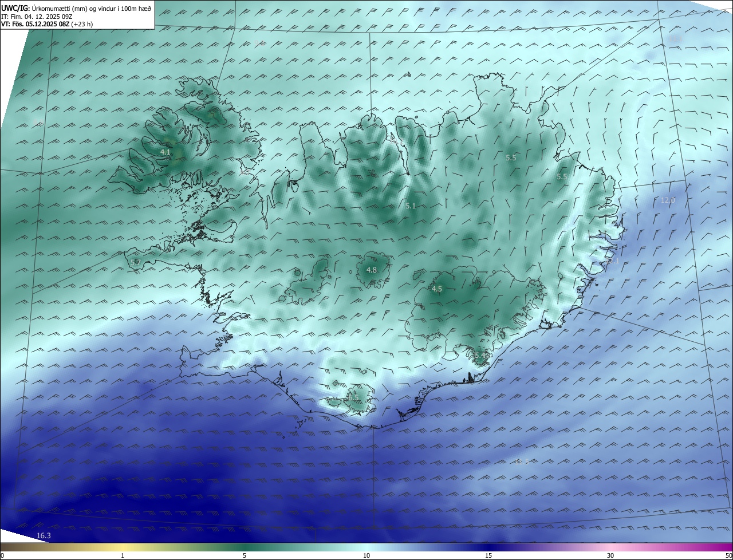Click the 12.0 value off the east coast
The width and height of the screenshot is (733, 560).
(x=668, y=200)
